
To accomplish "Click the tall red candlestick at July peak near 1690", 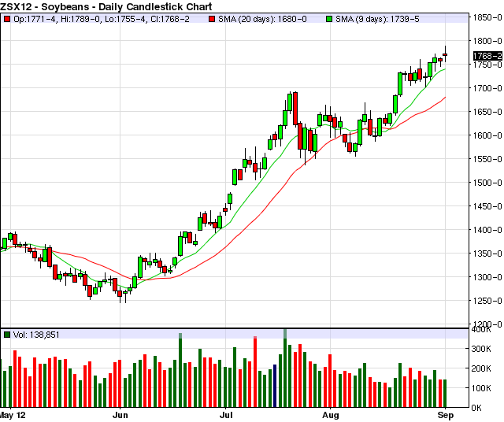I will pyautogui.click(x=295, y=109).
